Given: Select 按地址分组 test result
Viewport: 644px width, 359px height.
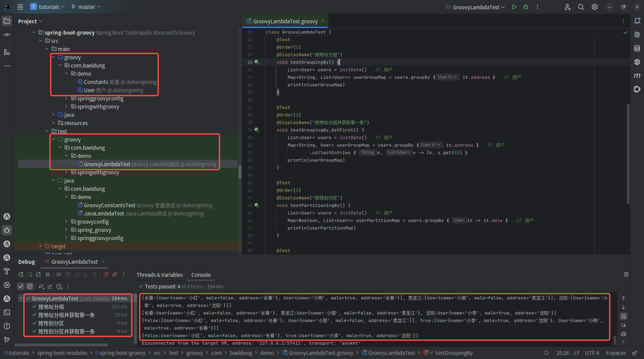Looking at the screenshot, I should [x=51, y=307].
